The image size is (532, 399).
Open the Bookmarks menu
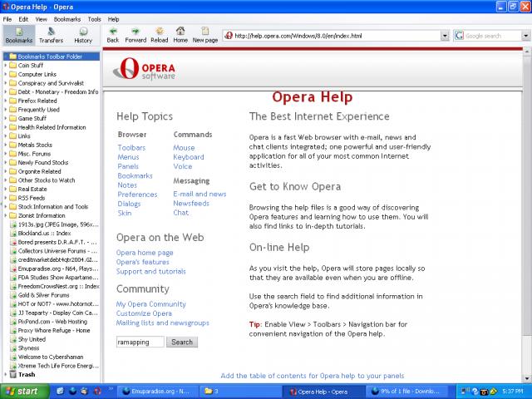pos(67,19)
